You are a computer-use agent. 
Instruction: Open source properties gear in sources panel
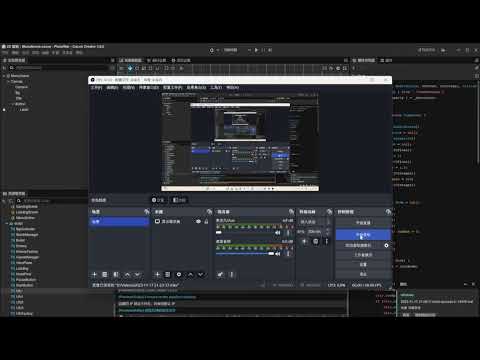[179, 274]
